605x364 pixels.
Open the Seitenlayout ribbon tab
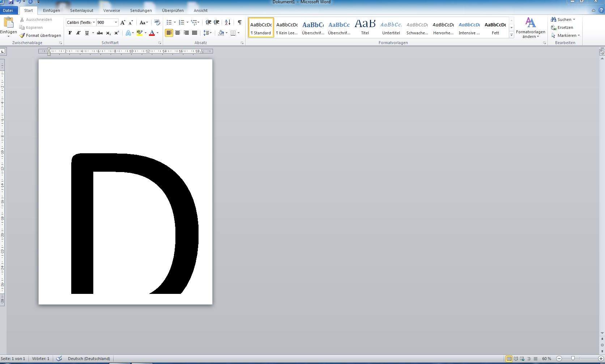point(81,10)
